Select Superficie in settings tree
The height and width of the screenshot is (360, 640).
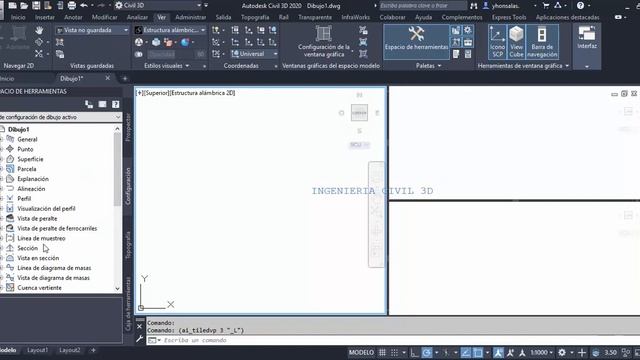click(x=30, y=159)
